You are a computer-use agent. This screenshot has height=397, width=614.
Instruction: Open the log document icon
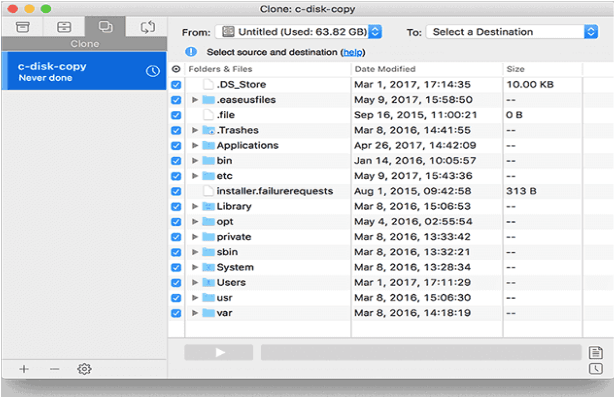click(596, 353)
